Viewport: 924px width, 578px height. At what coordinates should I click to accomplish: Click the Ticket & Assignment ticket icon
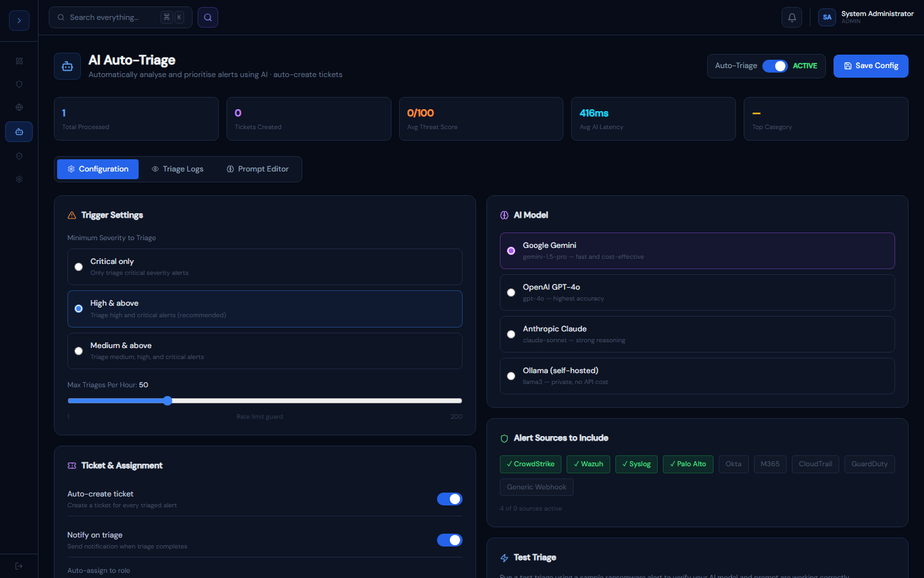[72, 466]
